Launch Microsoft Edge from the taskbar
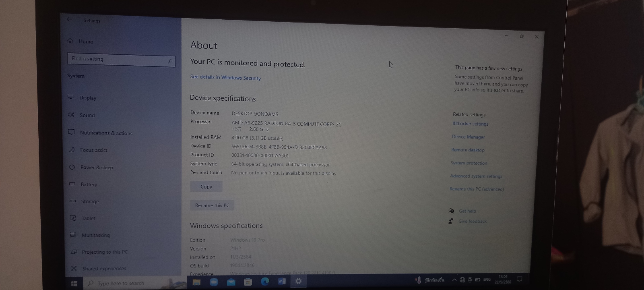The image size is (644, 290). [265, 282]
